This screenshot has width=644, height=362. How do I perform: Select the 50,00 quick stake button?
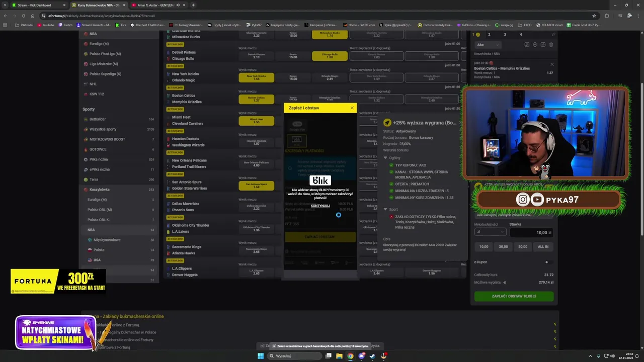pyautogui.click(x=523, y=247)
